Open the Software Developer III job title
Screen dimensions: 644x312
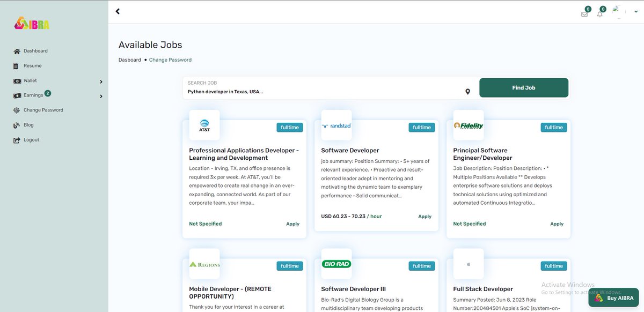click(x=353, y=289)
